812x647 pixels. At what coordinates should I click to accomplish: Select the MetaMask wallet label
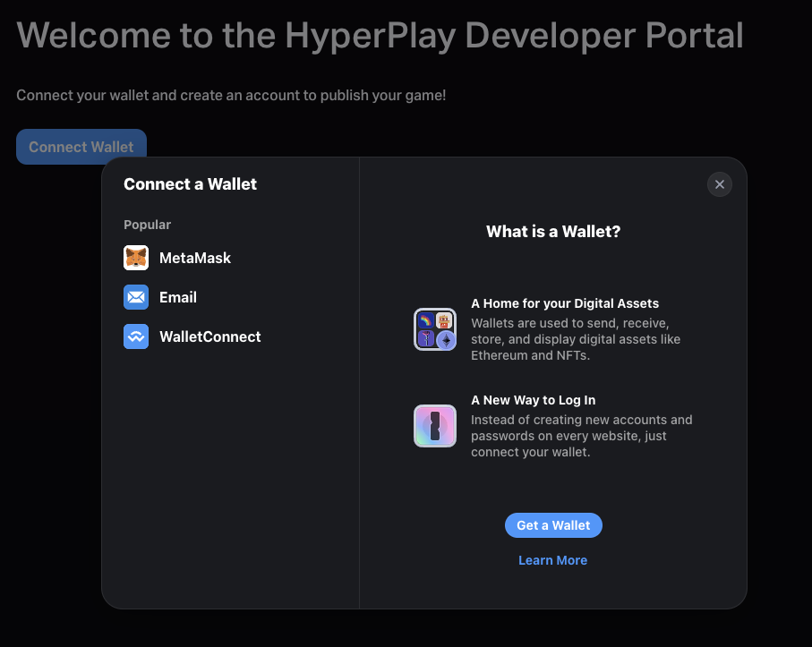(195, 258)
